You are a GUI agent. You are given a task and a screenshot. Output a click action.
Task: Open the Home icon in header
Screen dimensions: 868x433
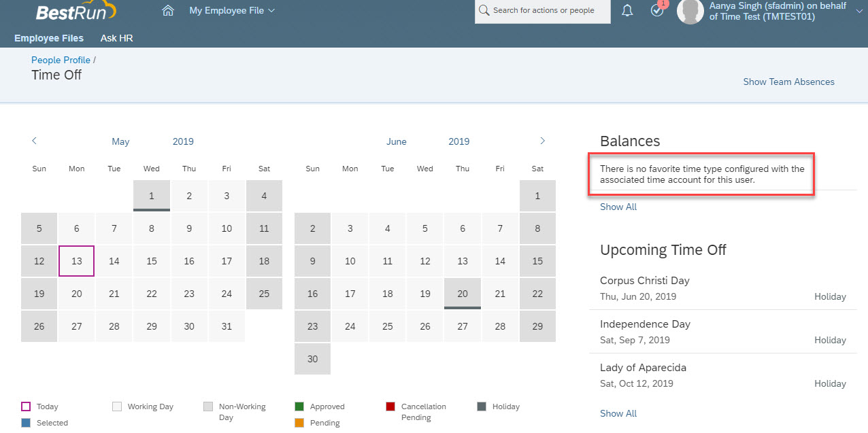(168, 10)
